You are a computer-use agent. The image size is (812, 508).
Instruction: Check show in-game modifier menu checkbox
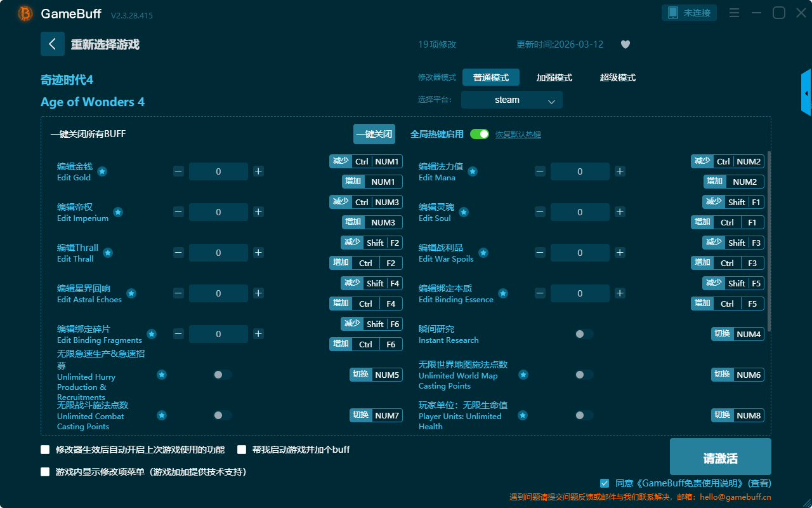click(45, 472)
